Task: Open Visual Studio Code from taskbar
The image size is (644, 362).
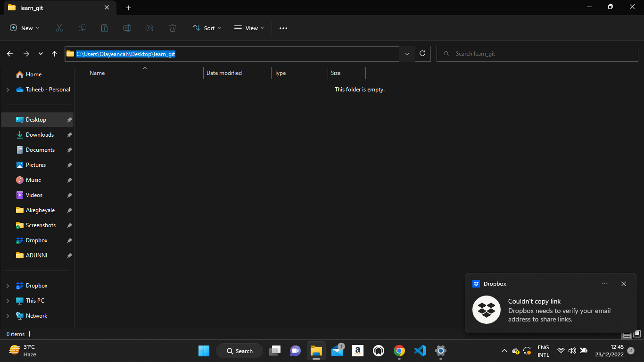Action: tap(420, 351)
